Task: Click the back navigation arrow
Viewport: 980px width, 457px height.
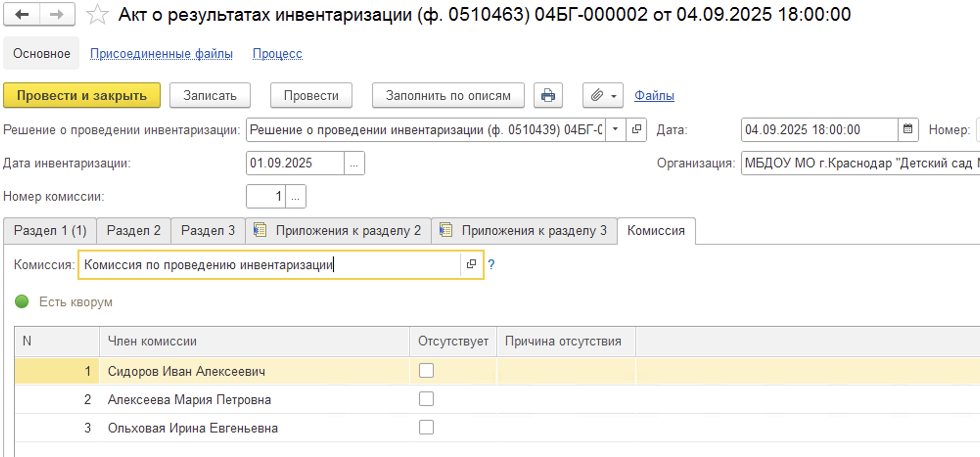Action: [x=22, y=15]
